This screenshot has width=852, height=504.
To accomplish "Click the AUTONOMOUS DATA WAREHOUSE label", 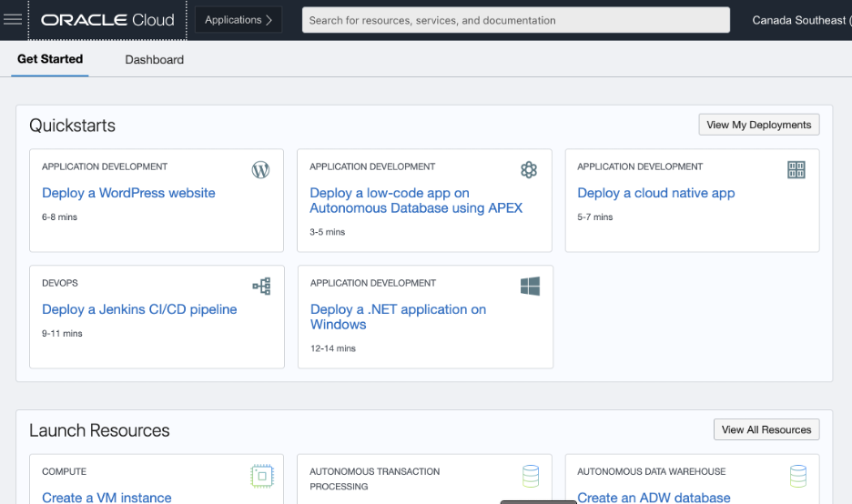I will pos(652,471).
